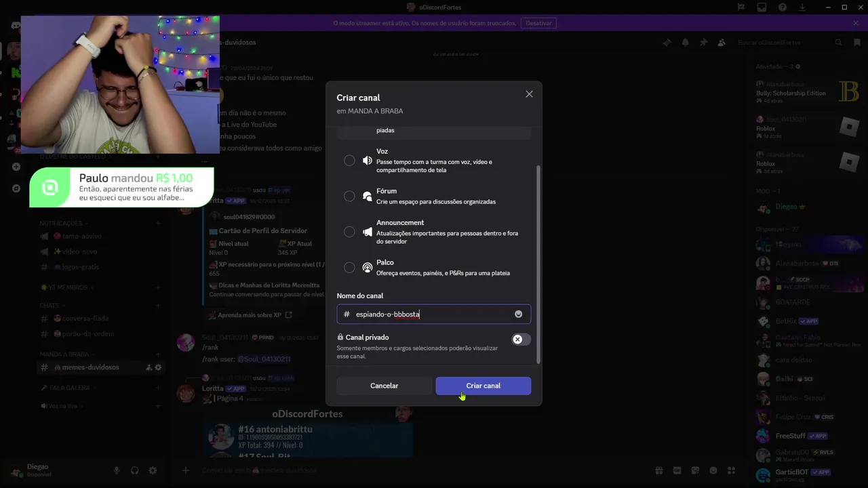Viewport: 868px width, 488px height.
Task: Click the add a server plus icon
Action: pos(16,167)
